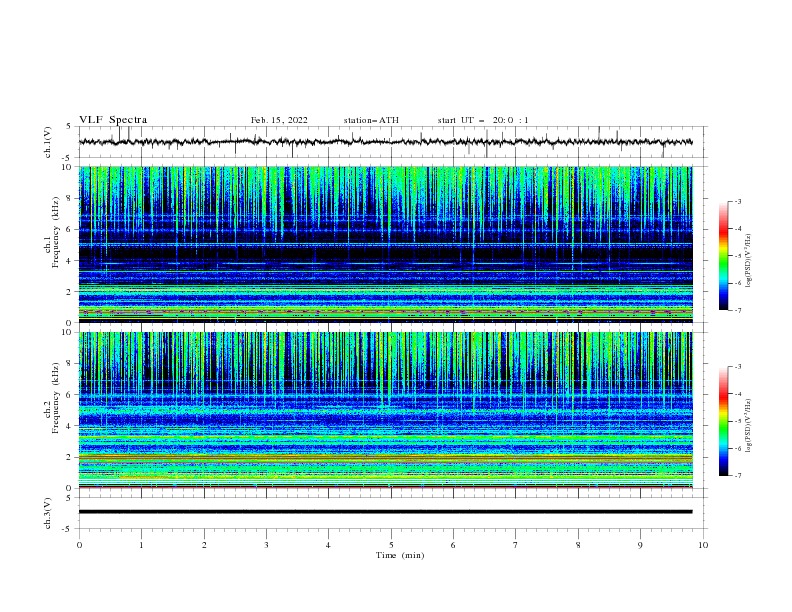Click the "station=ATH" header label
Viewport: 792px width, 612px height.
click(x=371, y=120)
